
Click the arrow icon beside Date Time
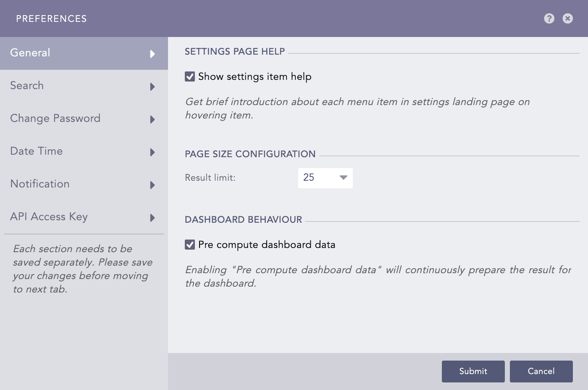tap(152, 152)
